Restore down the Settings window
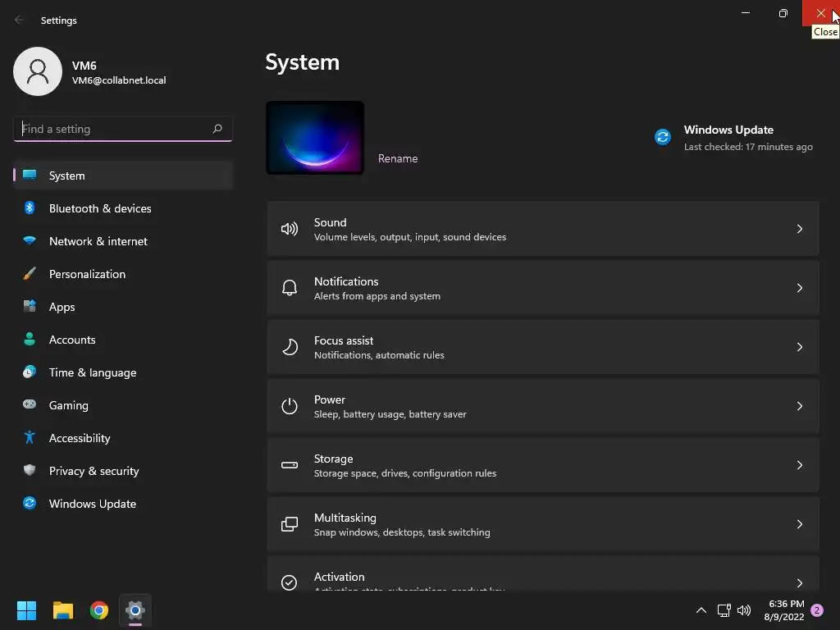The height and width of the screenshot is (630, 840). point(783,13)
